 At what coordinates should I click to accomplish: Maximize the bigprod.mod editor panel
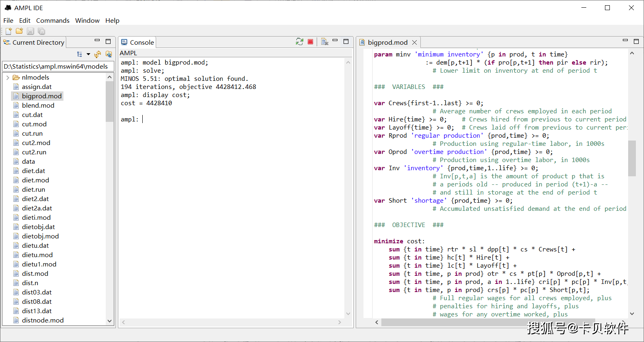click(x=636, y=41)
